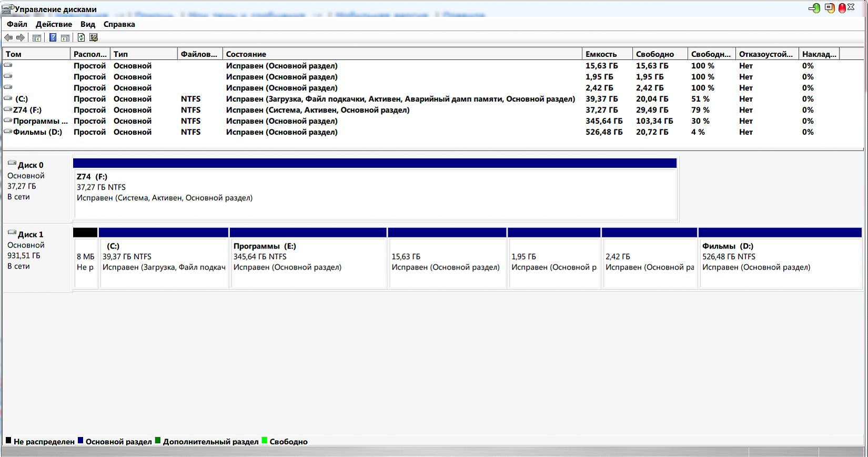Click the Disk Management icon in the title bar
868x457 pixels.
[x=7, y=9]
